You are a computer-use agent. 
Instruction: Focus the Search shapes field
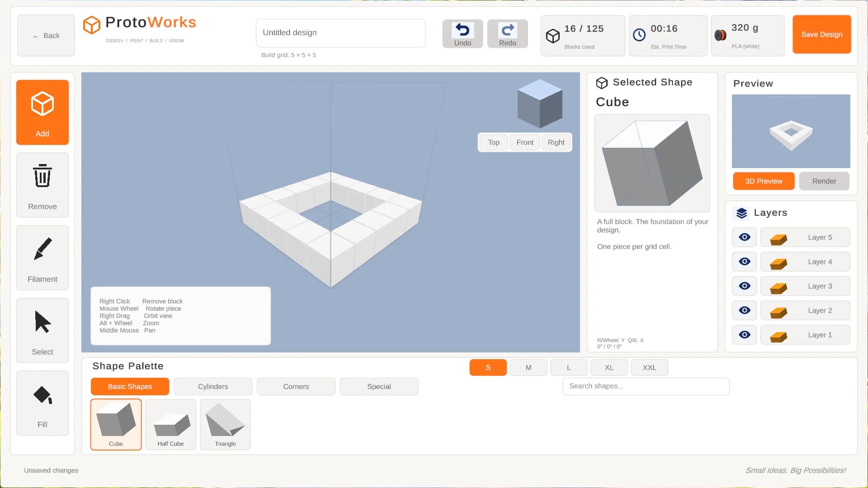(x=646, y=386)
